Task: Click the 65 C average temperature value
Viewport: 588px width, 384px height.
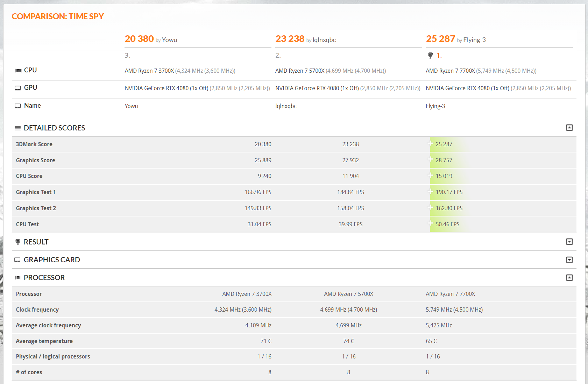Action: coord(431,341)
